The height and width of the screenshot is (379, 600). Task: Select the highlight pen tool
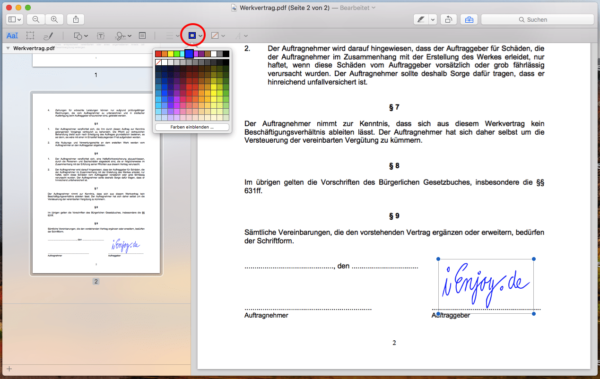(421, 20)
